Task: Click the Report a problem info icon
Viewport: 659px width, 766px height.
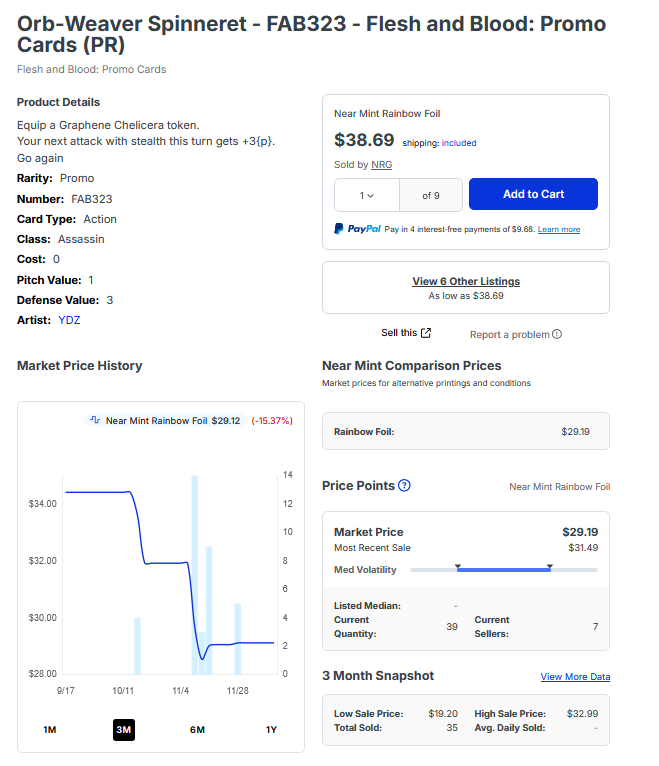Action: tap(557, 334)
